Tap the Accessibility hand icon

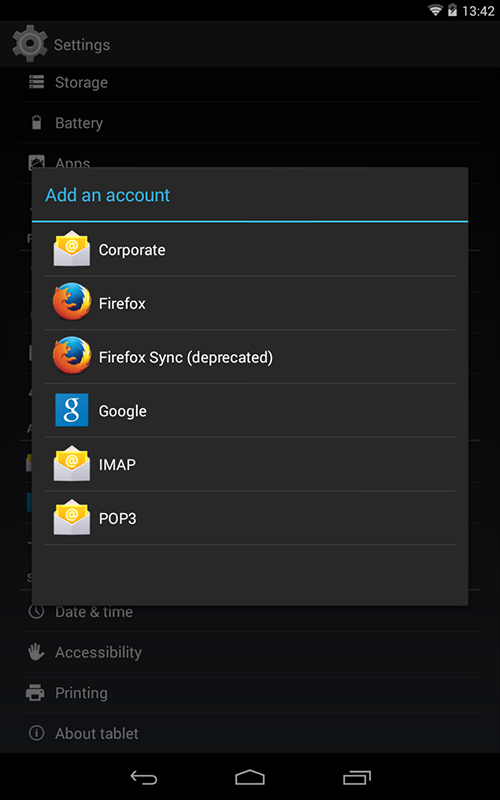click(36, 652)
